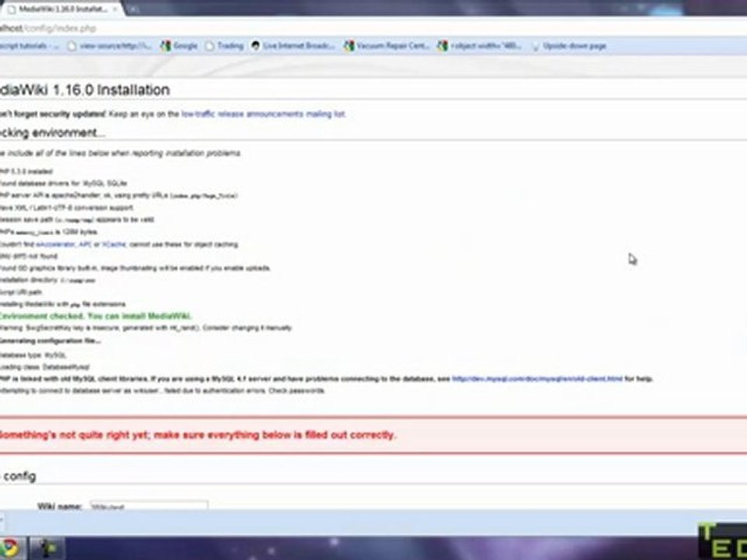Open the XCache link

pyautogui.click(x=114, y=244)
